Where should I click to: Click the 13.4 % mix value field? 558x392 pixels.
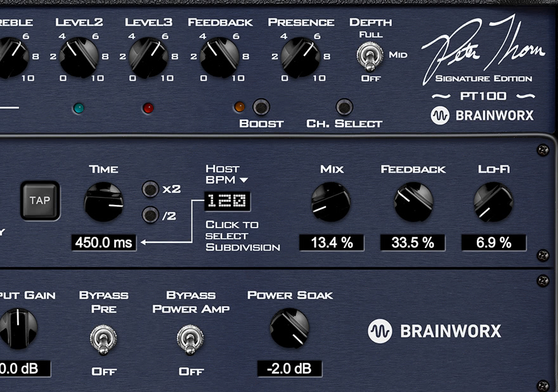332,242
